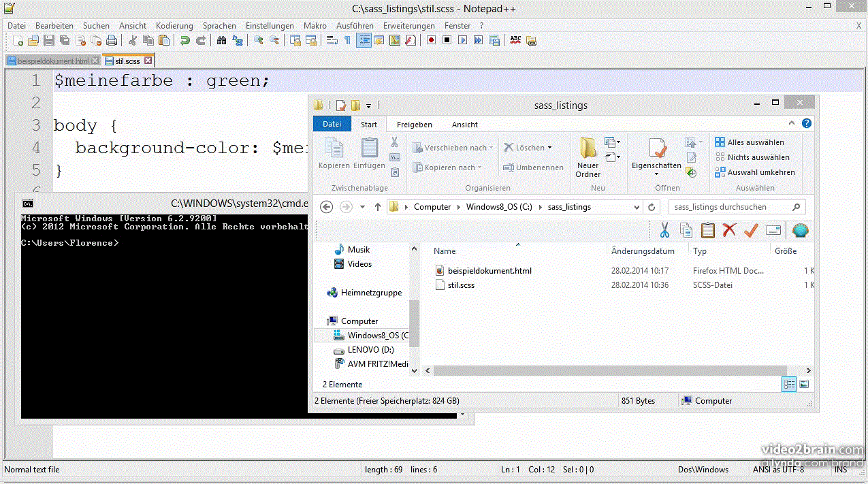This screenshot has height=484, width=868.
Task: Click the red X delete icon in Explorer toolbar
Action: click(729, 231)
